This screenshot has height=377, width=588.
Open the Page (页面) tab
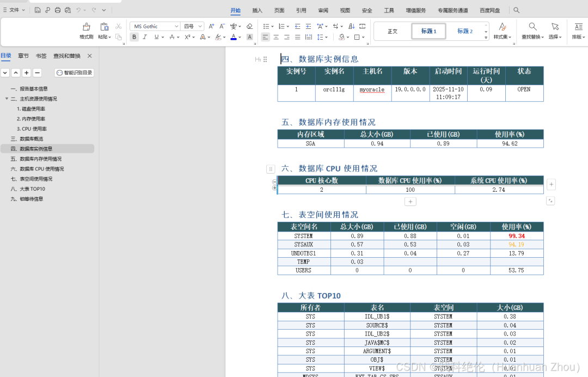coord(279,10)
